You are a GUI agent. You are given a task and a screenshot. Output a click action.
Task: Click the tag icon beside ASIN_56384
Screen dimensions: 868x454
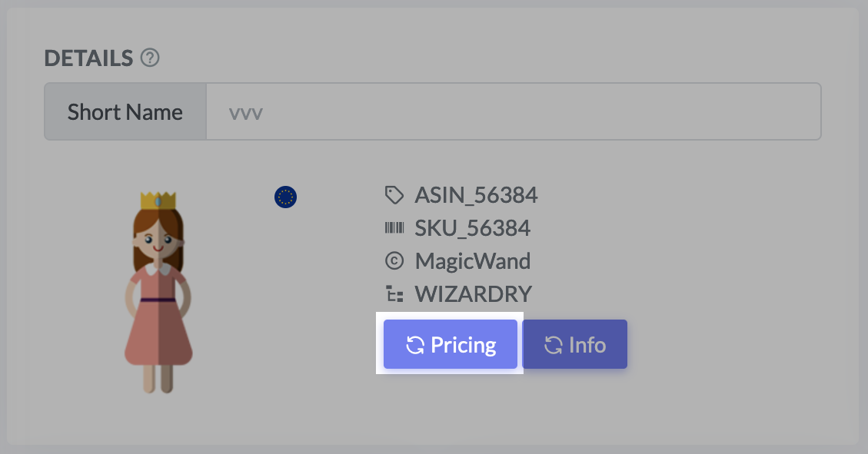[x=394, y=196]
